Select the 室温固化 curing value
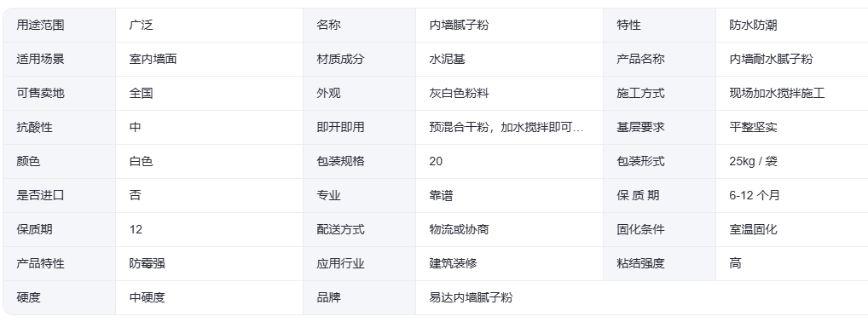Image resolution: width=868 pixels, height=328 pixels. coord(754,229)
